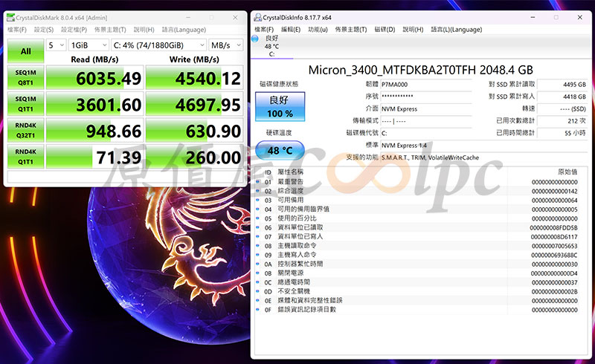
Task: Click the green All button in CrystalDiskMark
Action: tap(26, 51)
